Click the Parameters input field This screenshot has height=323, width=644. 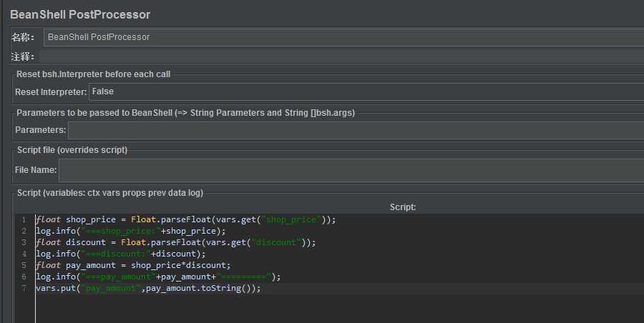click(356, 130)
